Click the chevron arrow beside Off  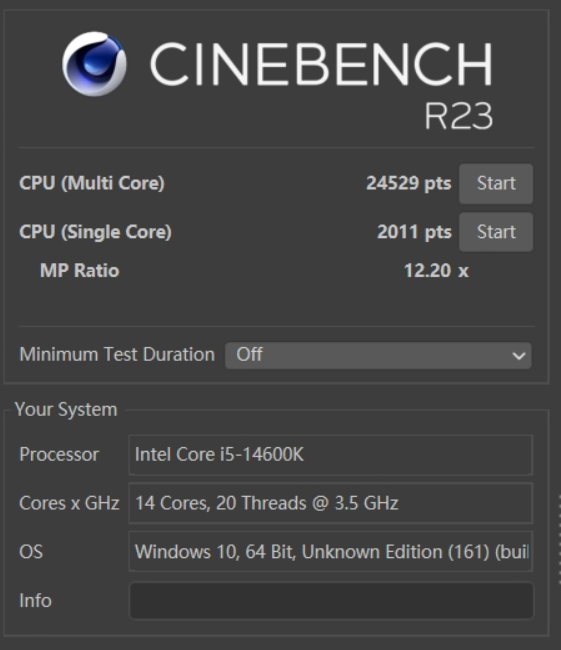tap(519, 356)
